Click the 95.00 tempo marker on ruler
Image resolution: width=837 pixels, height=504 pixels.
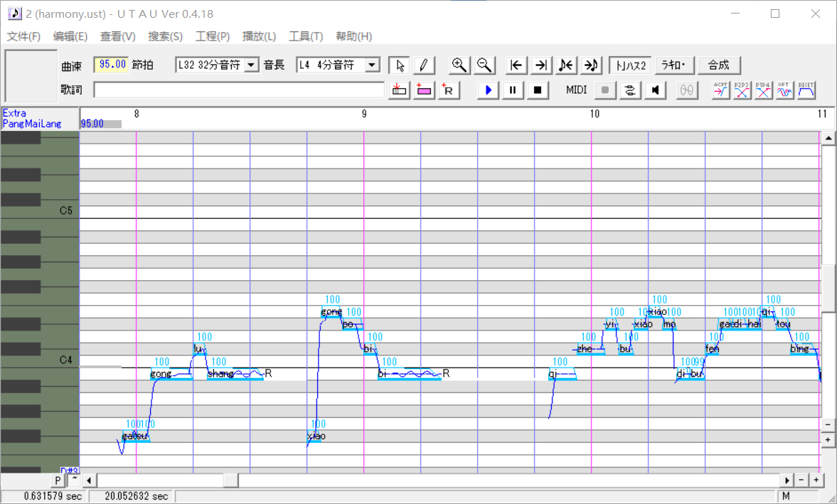point(92,124)
